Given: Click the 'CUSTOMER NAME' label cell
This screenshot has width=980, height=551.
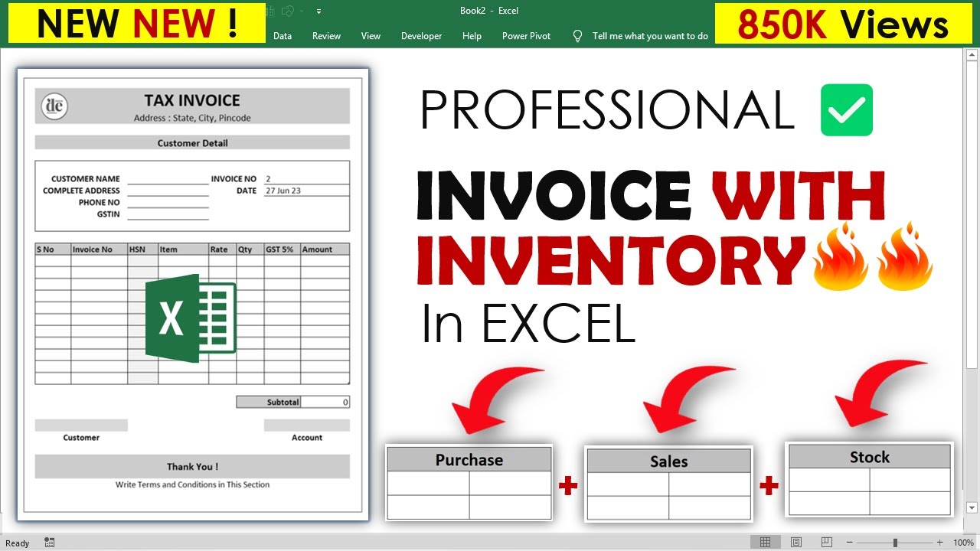Looking at the screenshot, I should coord(86,179).
